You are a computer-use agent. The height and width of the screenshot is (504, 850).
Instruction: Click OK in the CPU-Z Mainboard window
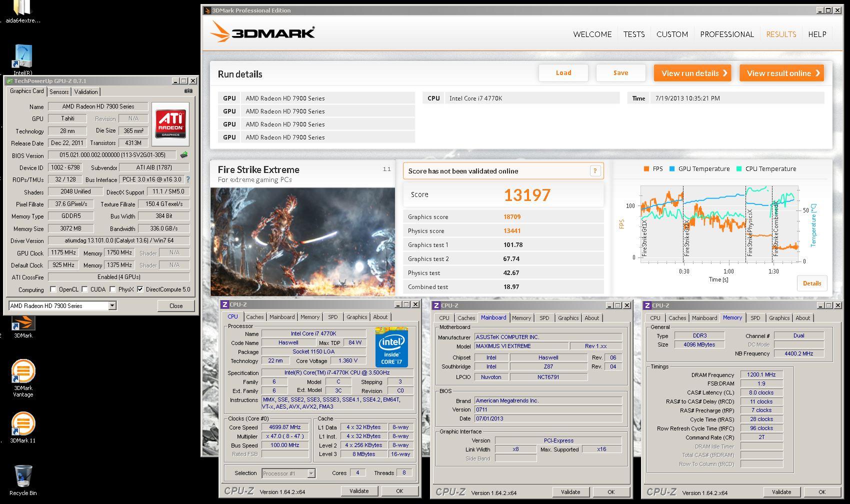[x=611, y=492]
